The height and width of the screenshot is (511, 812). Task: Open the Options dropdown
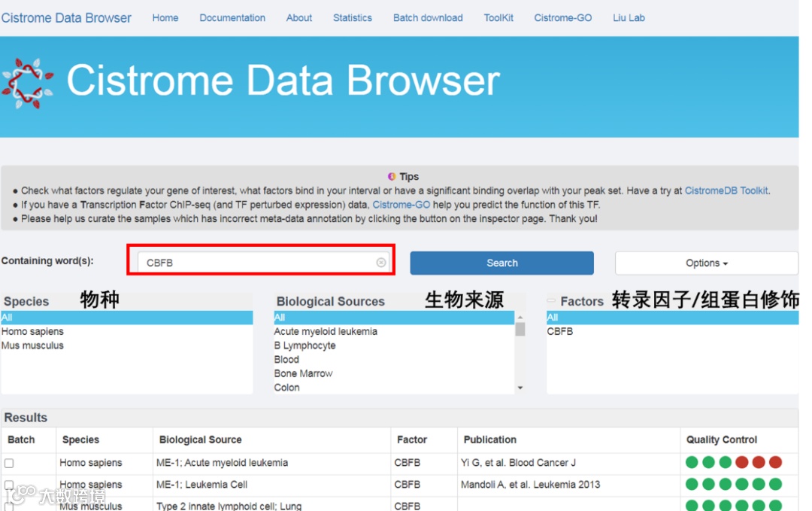click(706, 263)
